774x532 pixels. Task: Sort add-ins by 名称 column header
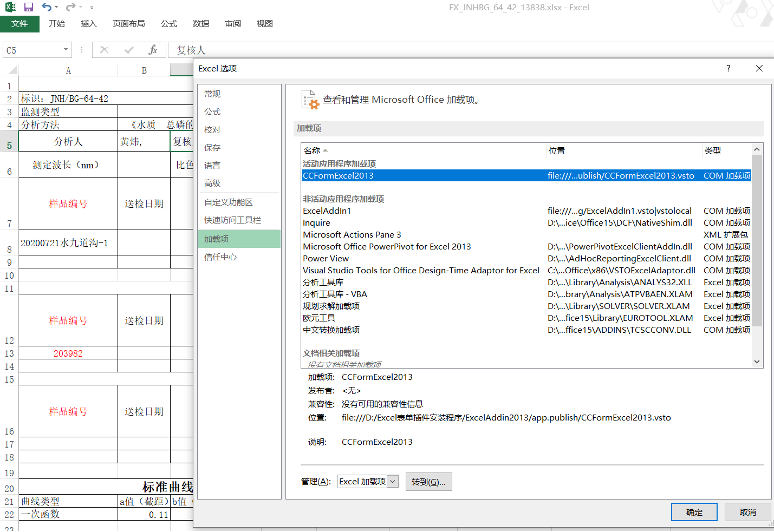click(424, 150)
